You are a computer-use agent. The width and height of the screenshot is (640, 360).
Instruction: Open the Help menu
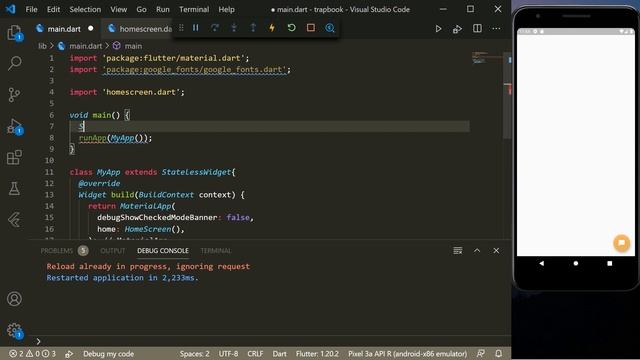226,9
